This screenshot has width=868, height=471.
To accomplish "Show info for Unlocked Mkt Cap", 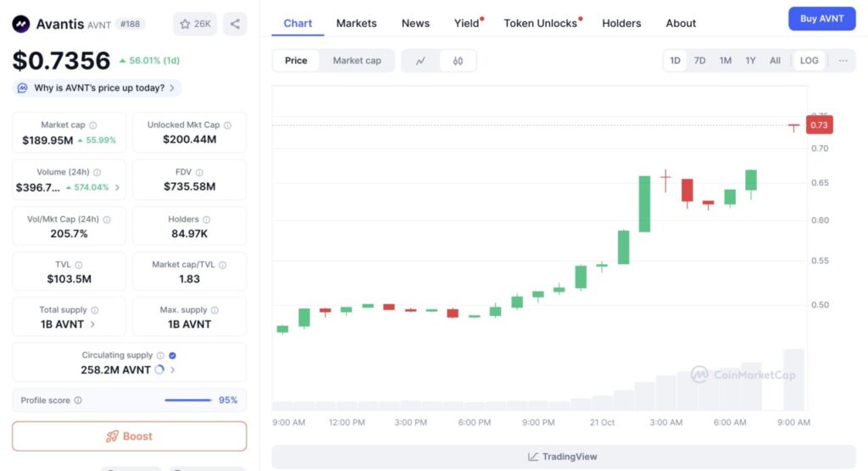I will click(227, 125).
